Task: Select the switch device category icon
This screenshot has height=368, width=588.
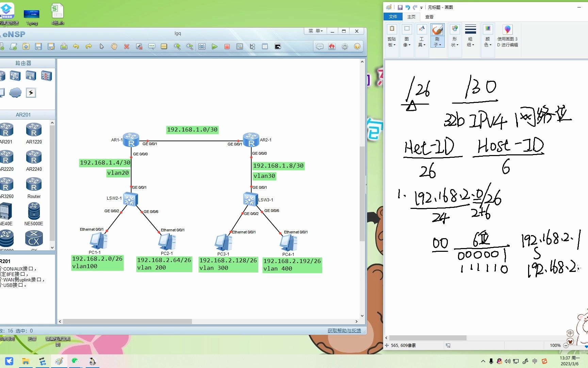Action: [15, 76]
